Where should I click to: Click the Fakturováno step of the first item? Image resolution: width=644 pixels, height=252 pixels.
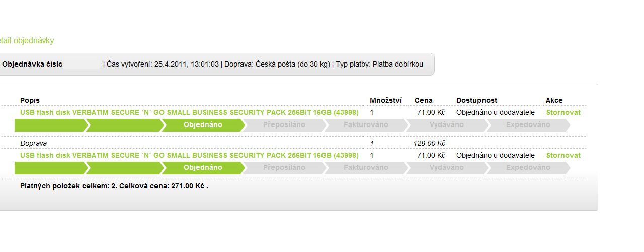(x=365, y=125)
